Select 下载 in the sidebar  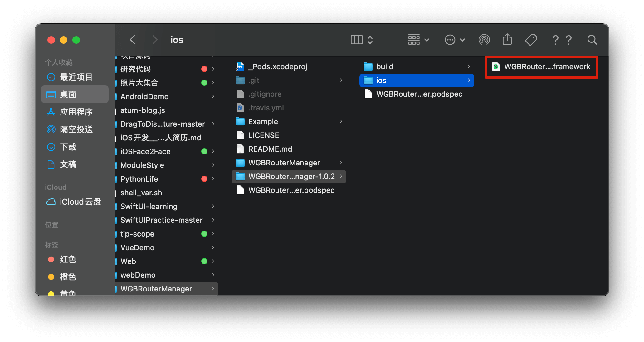[x=68, y=147]
